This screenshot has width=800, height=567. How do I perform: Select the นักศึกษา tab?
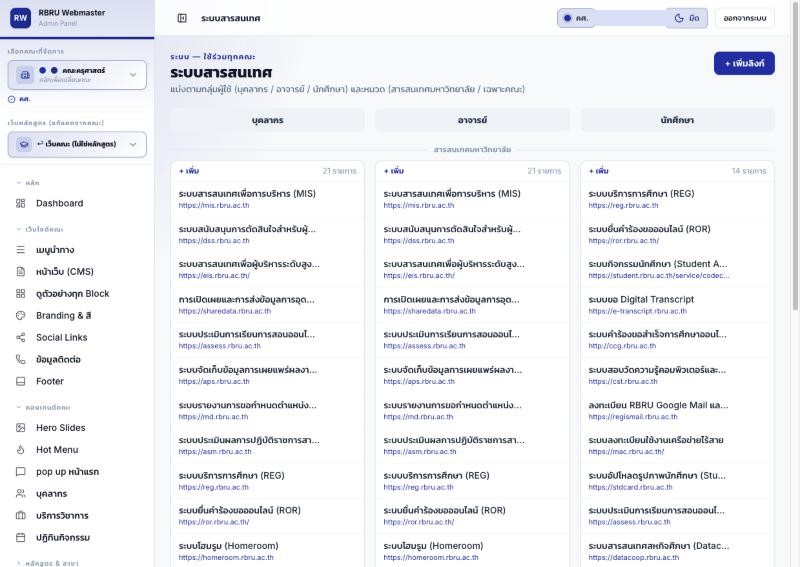click(x=677, y=120)
